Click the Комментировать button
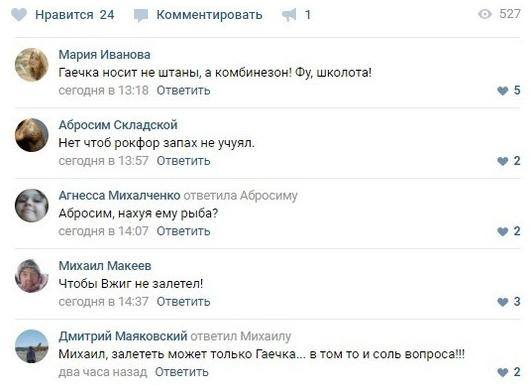This screenshot has height=385, width=532. [209, 15]
